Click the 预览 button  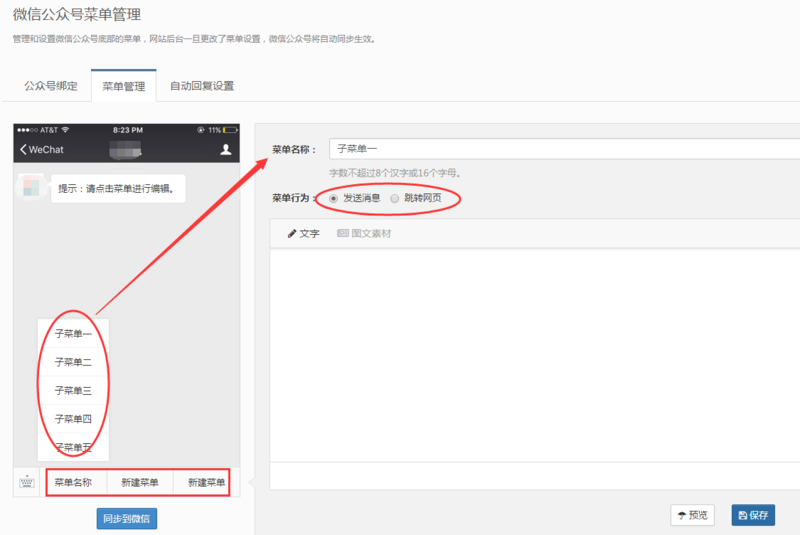click(692, 515)
